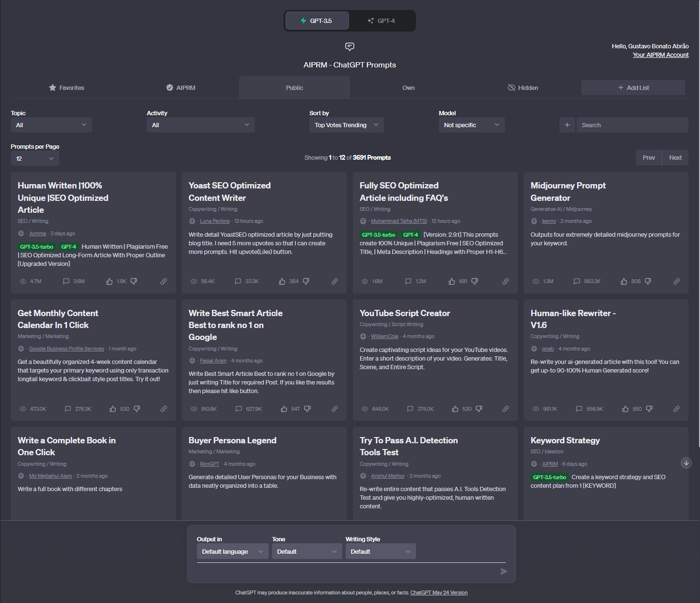700x603 pixels.
Task: Open Luna Perkins author link
Action: click(215, 221)
